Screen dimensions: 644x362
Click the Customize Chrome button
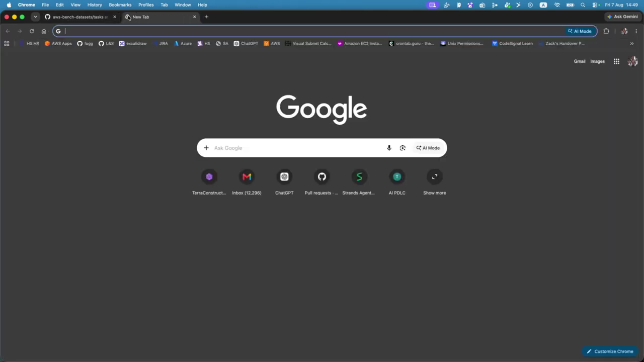point(610,351)
